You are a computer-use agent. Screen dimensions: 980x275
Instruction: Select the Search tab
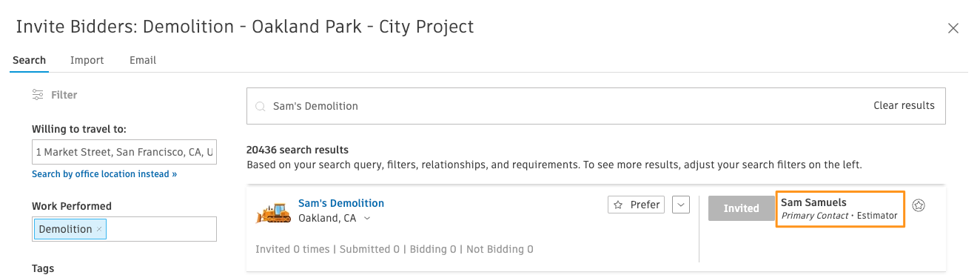click(x=30, y=60)
